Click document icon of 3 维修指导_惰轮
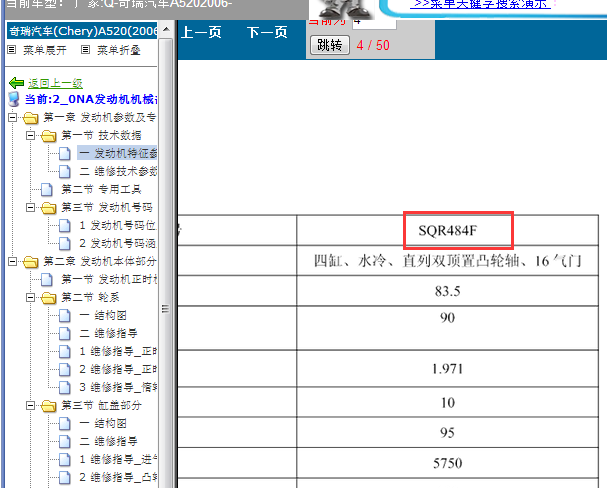607x488 pixels. click(x=65, y=387)
